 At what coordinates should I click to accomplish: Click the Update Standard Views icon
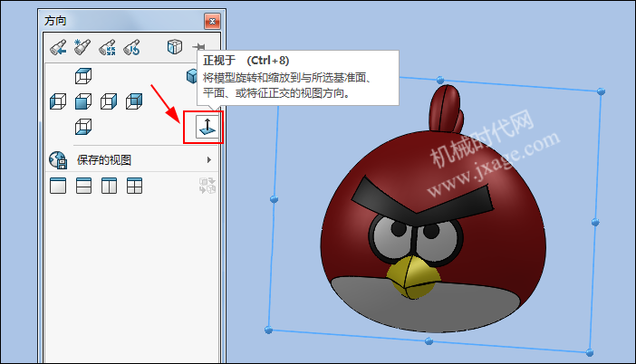click(107, 47)
